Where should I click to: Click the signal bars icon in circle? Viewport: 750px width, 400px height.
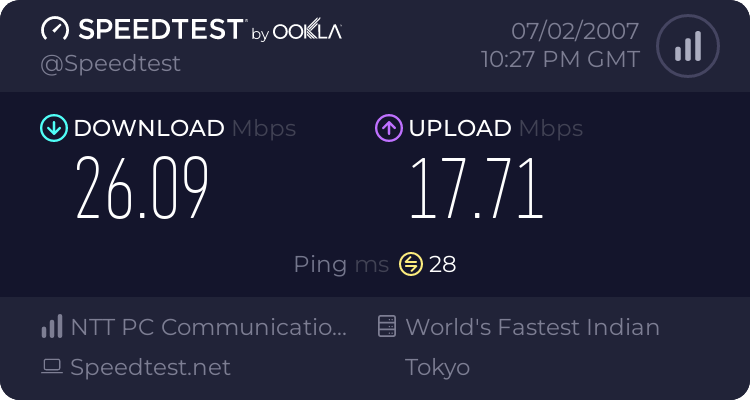(687, 47)
